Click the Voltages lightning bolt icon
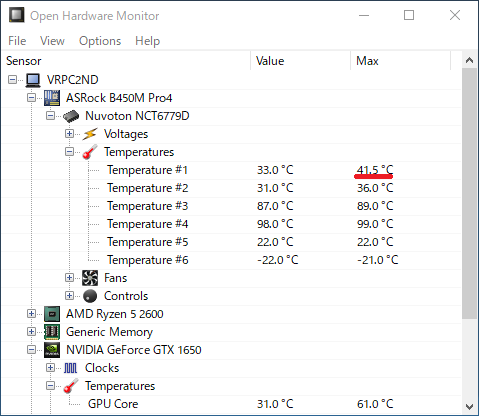Image resolution: width=479 pixels, height=416 pixels. (90, 134)
